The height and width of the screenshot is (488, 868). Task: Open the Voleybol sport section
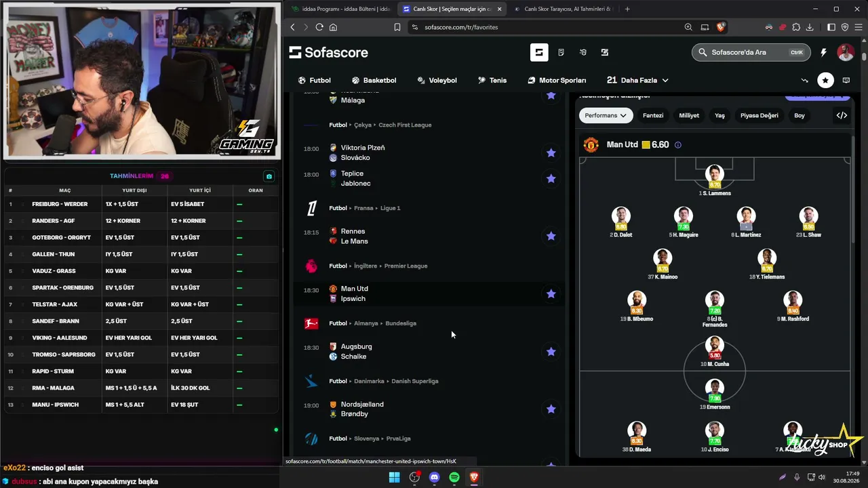[437, 80]
